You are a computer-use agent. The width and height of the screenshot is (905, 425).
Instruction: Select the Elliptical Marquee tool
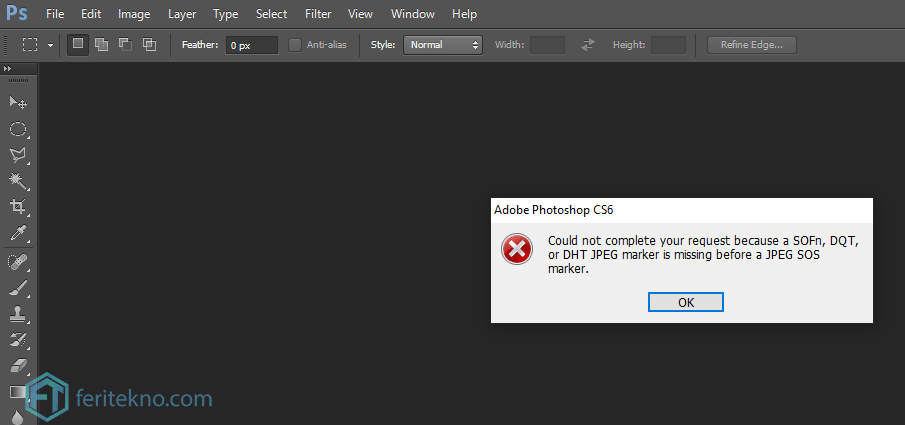coord(18,129)
